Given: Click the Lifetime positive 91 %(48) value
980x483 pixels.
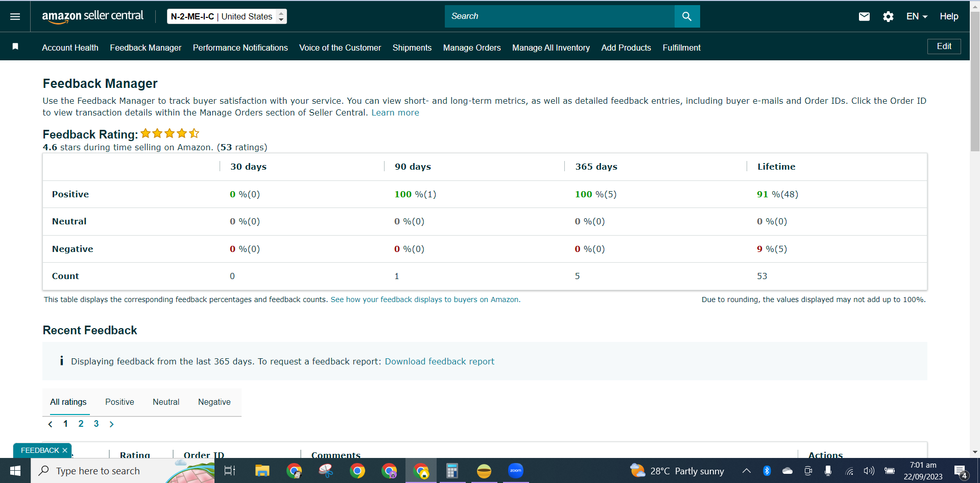Looking at the screenshot, I should [777, 194].
